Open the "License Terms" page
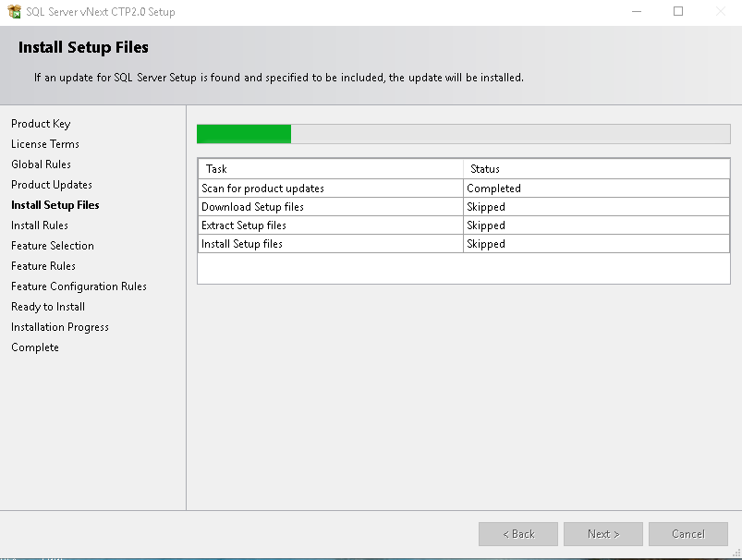 (44, 144)
